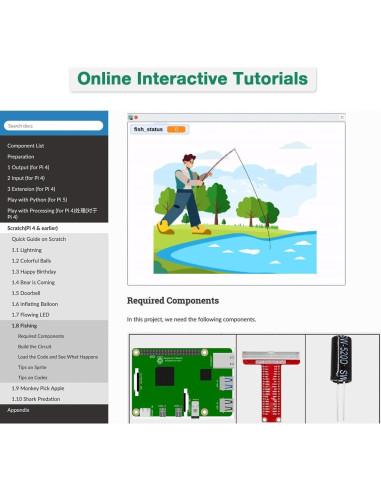Click the Raspberry Pi board image
The width and height of the screenshot is (381, 492).
pyautogui.click(x=183, y=382)
